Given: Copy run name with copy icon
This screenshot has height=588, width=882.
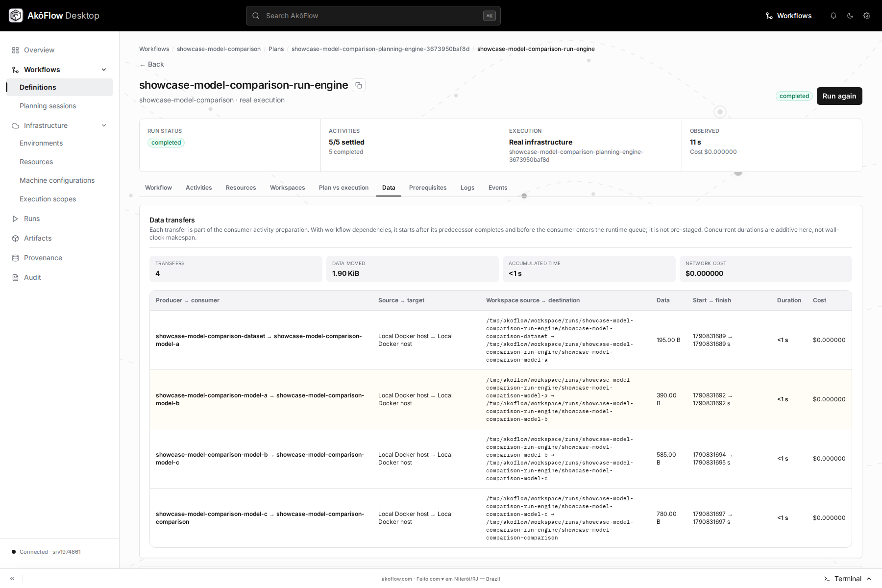Looking at the screenshot, I should click(x=359, y=85).
